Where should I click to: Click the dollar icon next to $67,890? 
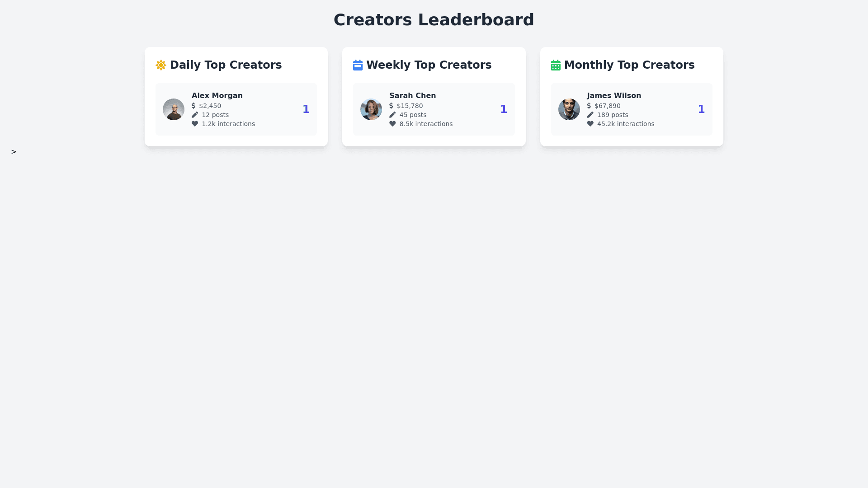pos(589,106)
